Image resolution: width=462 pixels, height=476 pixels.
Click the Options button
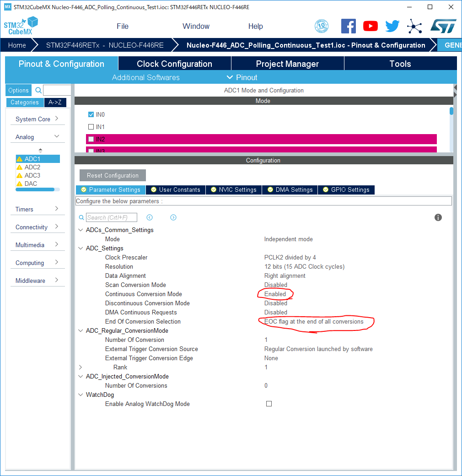[x=18, y=90]
